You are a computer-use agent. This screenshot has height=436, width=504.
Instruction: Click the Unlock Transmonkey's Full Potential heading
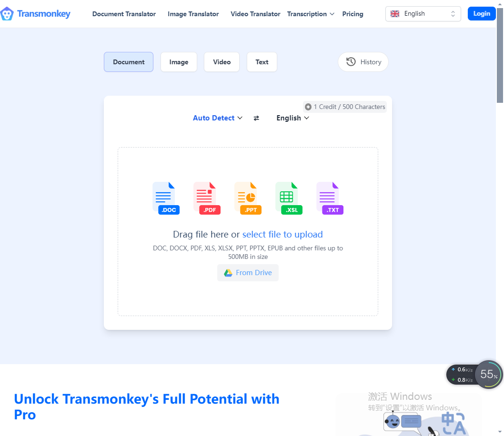[147, 407]
